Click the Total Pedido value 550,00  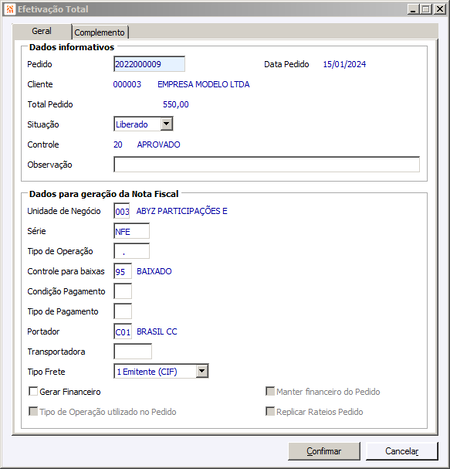point(176,104)
